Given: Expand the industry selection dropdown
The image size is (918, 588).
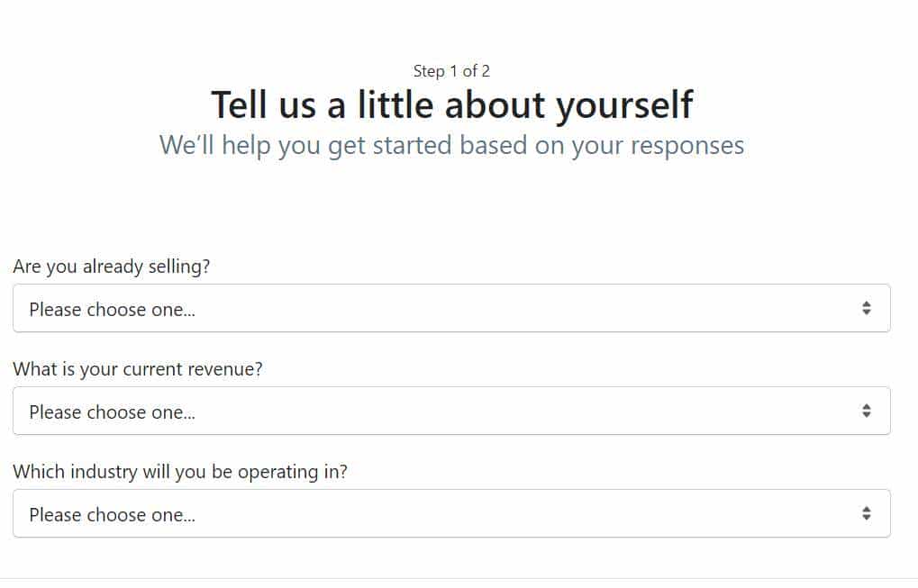Looking at the screenshot, I should coord(450,514).
